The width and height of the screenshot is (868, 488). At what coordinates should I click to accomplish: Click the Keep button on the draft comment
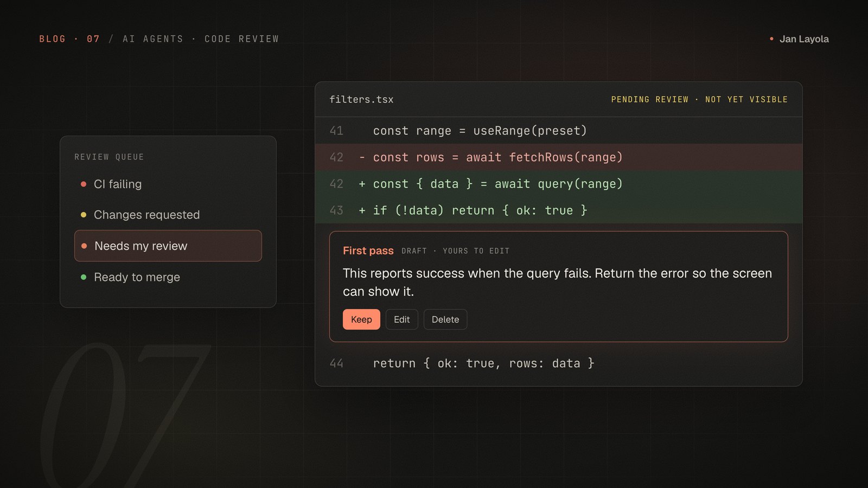361,319
